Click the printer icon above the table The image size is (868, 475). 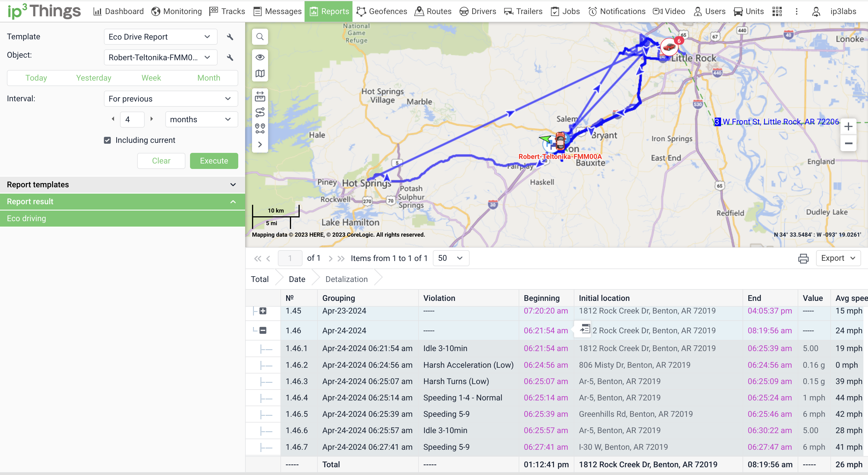[x=803, y=258]
